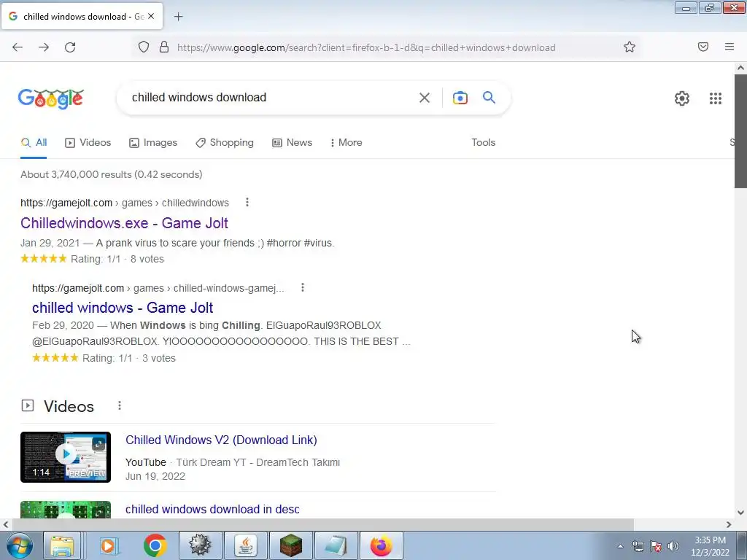Switch to Shopping results tab
Screen dimensions: 747x560
click(225, 142)
